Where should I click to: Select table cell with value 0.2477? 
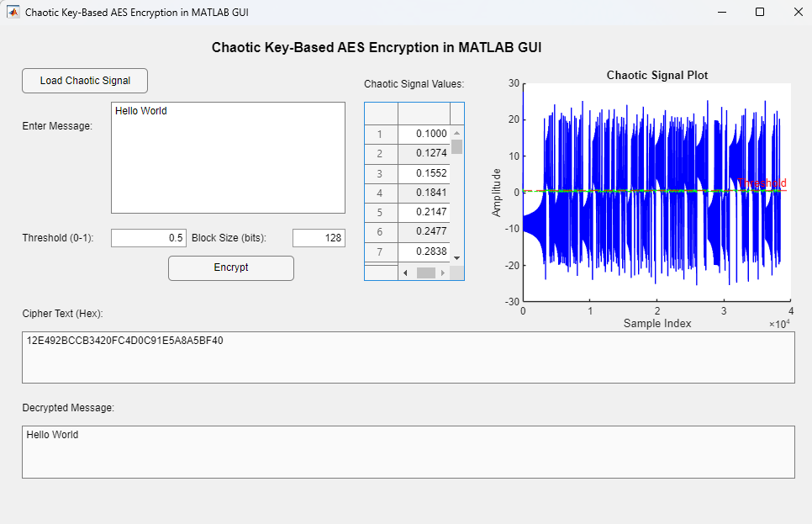point(424,231)
